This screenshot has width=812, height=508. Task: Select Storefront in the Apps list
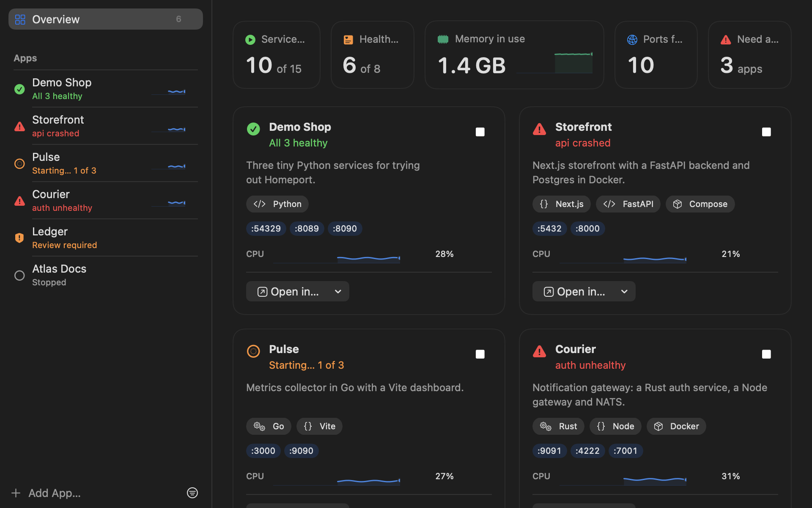pos(106,126)
